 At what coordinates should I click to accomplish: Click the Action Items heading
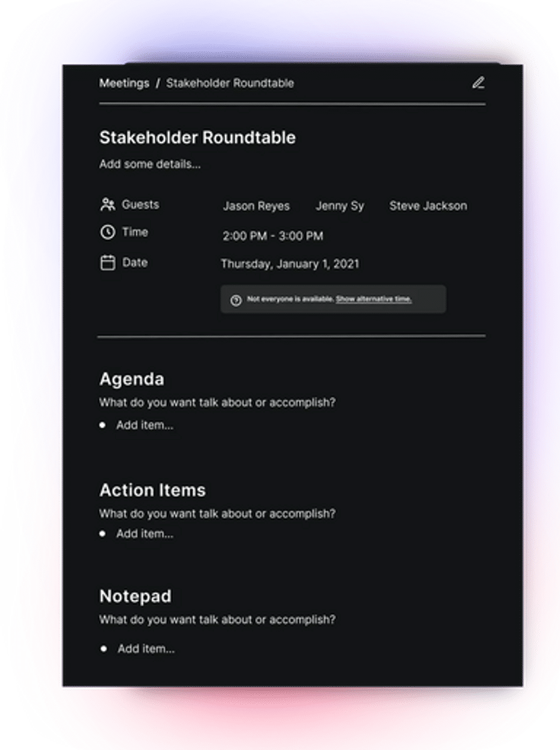tap(152, 490)
